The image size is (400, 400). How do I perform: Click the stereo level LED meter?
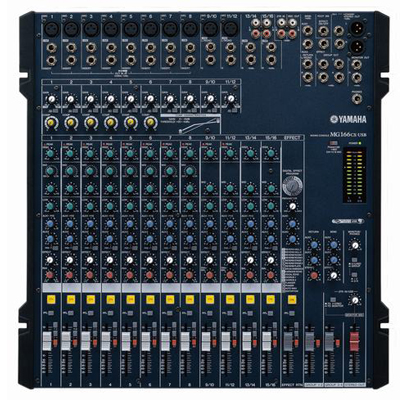coord(354,175)
